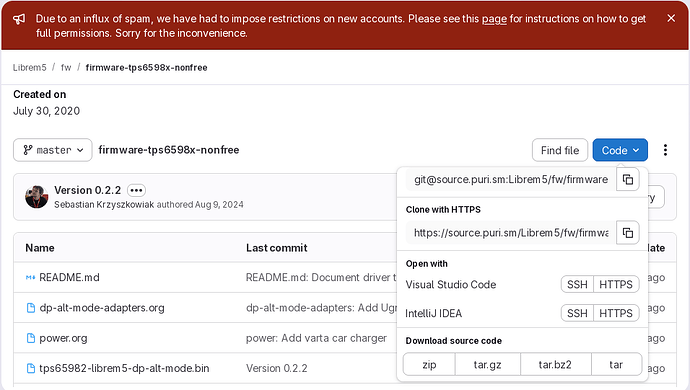Copy the SSH clone URL
This screenshot has width=690, height=390.
click(628, 179)
